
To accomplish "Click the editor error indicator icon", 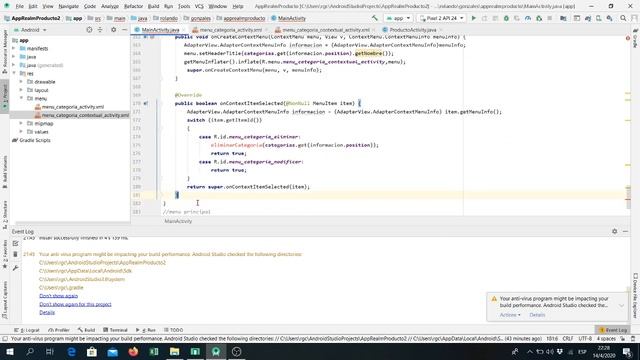I will click(x=628, y=38).
